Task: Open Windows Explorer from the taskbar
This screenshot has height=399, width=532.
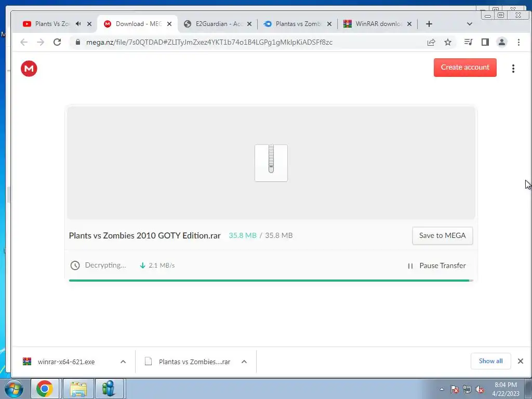Action: click(x=78, y=389)
